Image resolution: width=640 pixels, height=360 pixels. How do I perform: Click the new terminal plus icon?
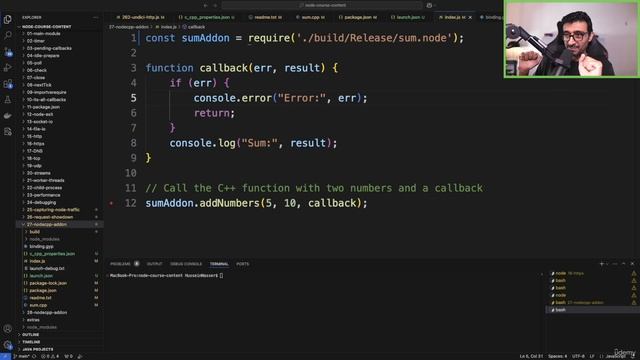point(601,264)
